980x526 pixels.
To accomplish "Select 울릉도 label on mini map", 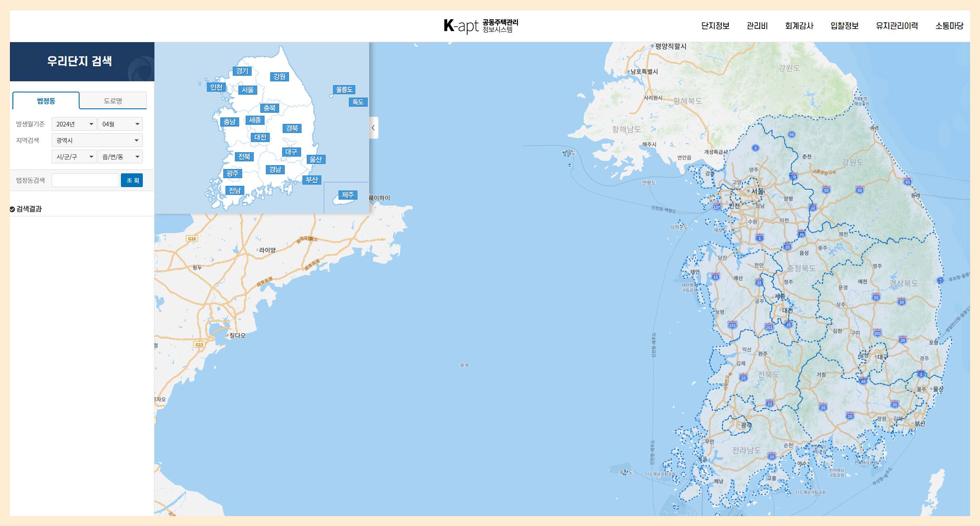I will [x=344, y=89].
